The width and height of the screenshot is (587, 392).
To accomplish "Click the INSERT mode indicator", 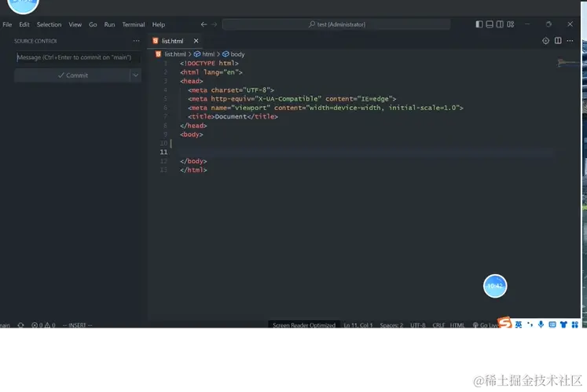I will tap(78, 324).
